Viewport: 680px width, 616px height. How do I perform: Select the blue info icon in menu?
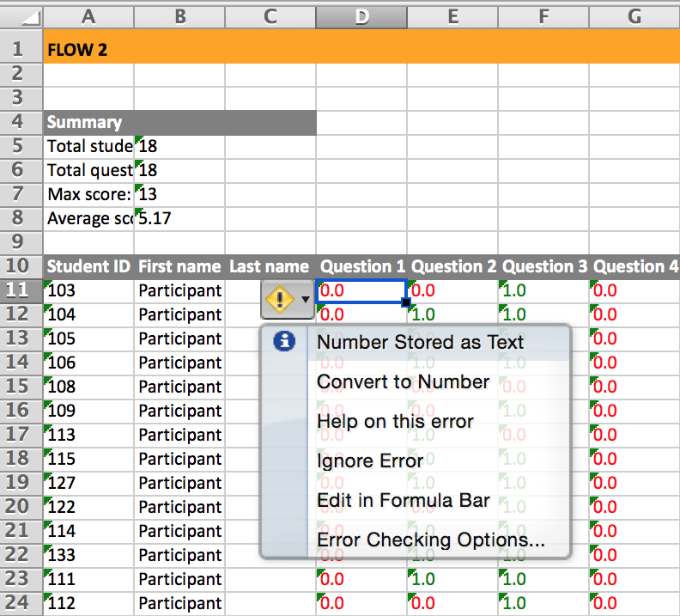point(283,342)
